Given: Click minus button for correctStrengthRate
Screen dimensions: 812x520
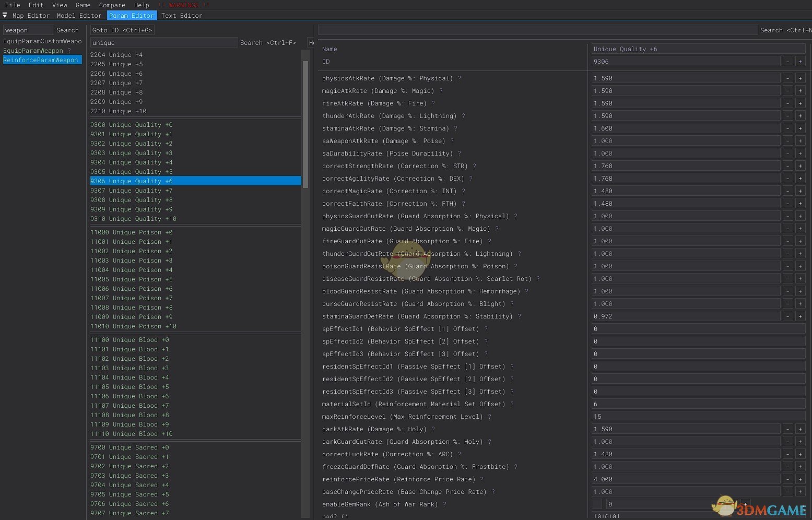Looking at the screenshot, I should coord(787,166).
